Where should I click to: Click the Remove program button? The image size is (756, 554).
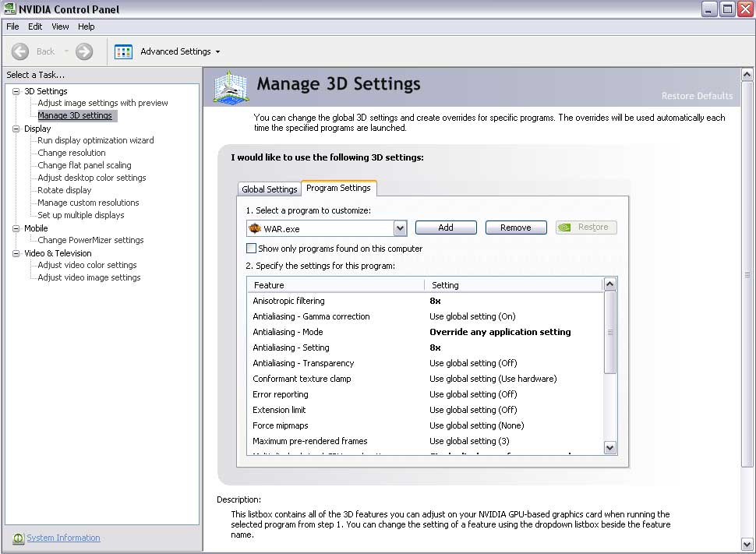516,228
